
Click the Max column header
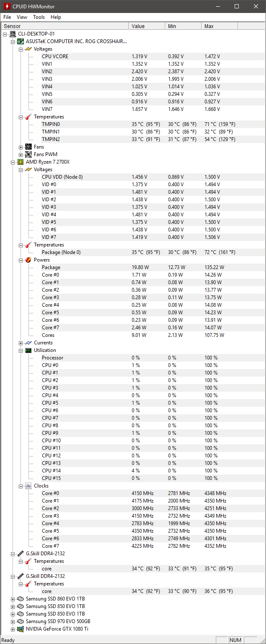click(x=220, y=26)
